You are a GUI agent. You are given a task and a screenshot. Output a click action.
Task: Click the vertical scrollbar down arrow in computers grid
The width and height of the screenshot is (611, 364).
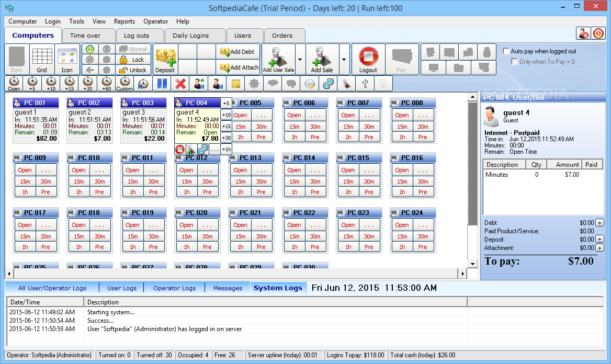pyautogui.click(x=473, y=264)
